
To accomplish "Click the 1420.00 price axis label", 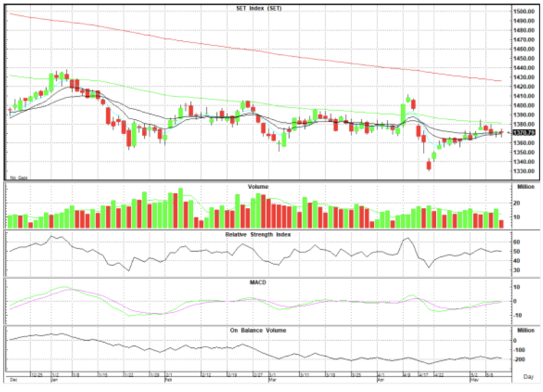I will pyautogui.click(x=524, y=87).
